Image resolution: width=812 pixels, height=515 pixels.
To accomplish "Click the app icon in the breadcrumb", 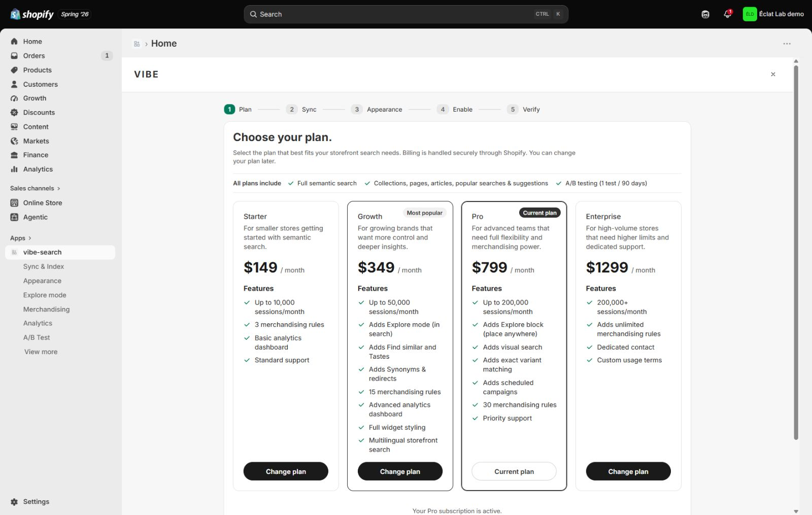I will click(137, 44).
